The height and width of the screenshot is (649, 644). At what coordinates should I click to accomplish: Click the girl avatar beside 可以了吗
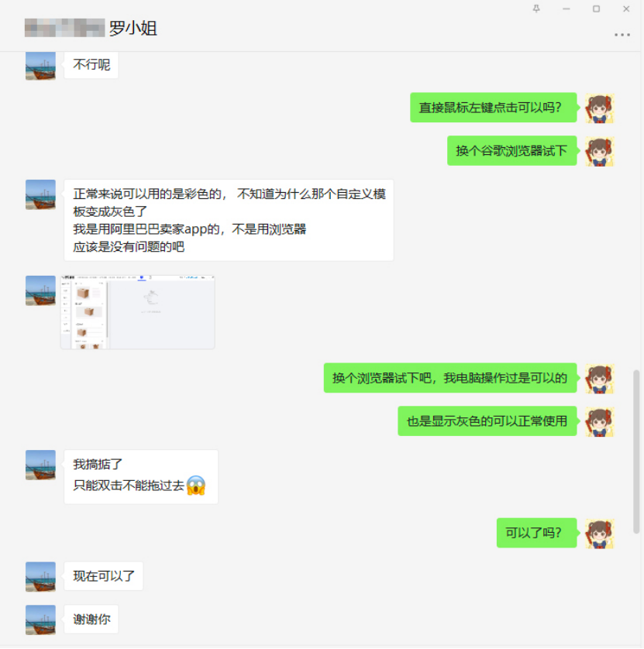pyautogui.click(x=599, y=534)
